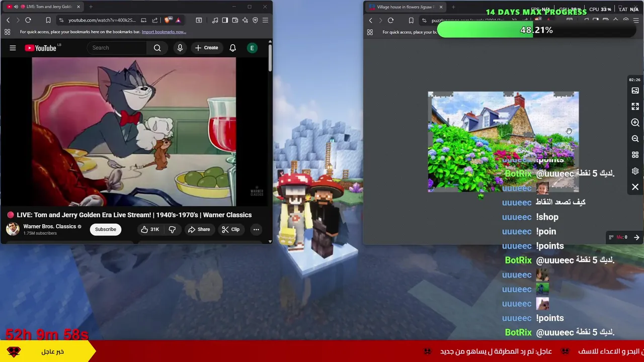
Task: Open a new tab in the puzzle window
Action: (x=453, y=7)
